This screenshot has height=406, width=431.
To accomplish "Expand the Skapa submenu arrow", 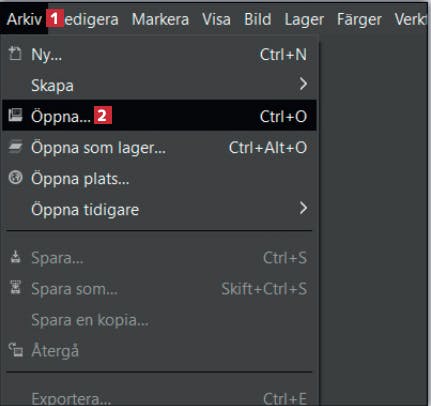I will pos(303,84).
